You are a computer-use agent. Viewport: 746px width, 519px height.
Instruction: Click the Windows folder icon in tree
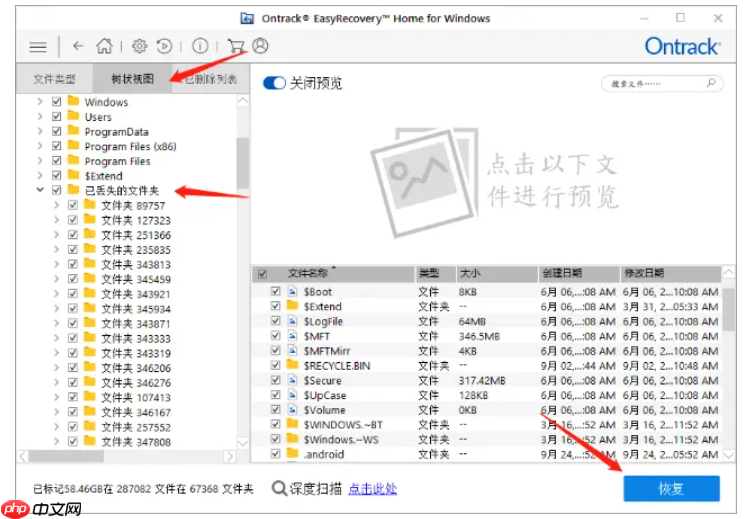[73, 101]
